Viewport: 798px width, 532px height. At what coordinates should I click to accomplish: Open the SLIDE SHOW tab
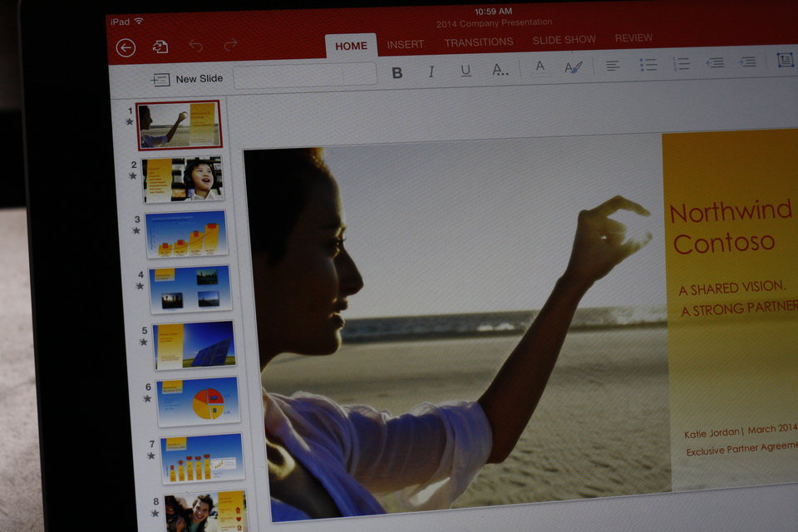coord(564,40)
